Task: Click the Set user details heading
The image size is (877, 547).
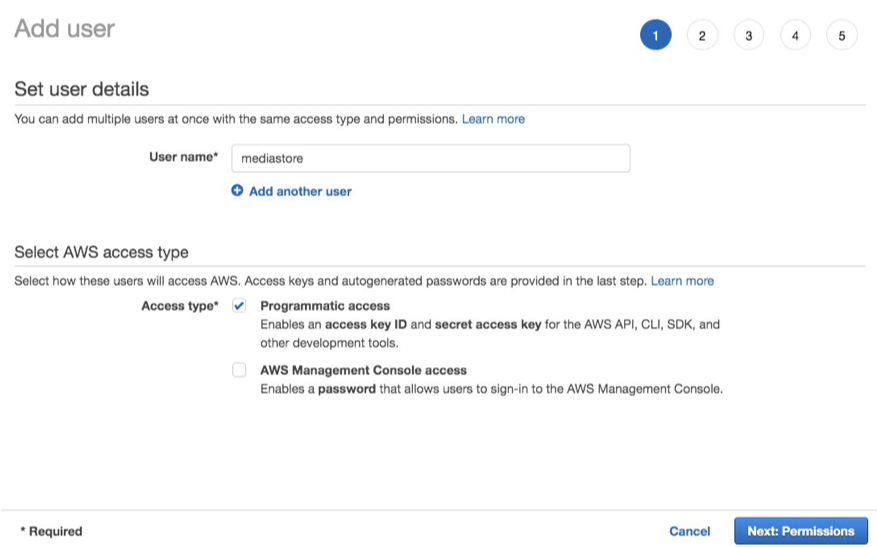Action: pos(82,89)
